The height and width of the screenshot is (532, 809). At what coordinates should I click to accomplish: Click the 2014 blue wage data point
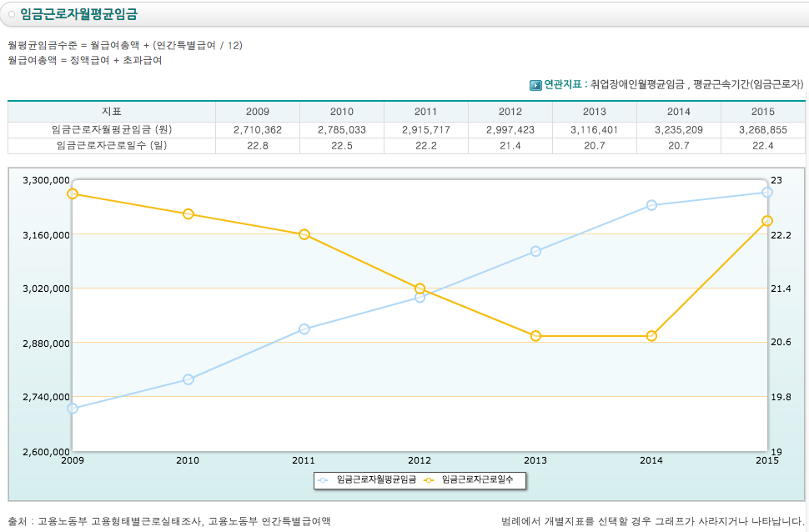tap(651, 205)
